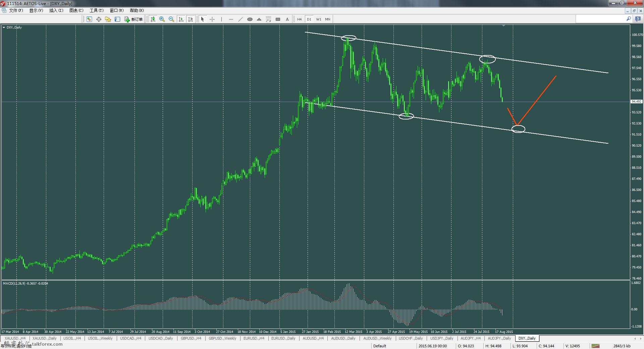644x349 pixels.
Task: Switch to EURUSD.,Daily chart tab
Action: click(x=283, y=338)
